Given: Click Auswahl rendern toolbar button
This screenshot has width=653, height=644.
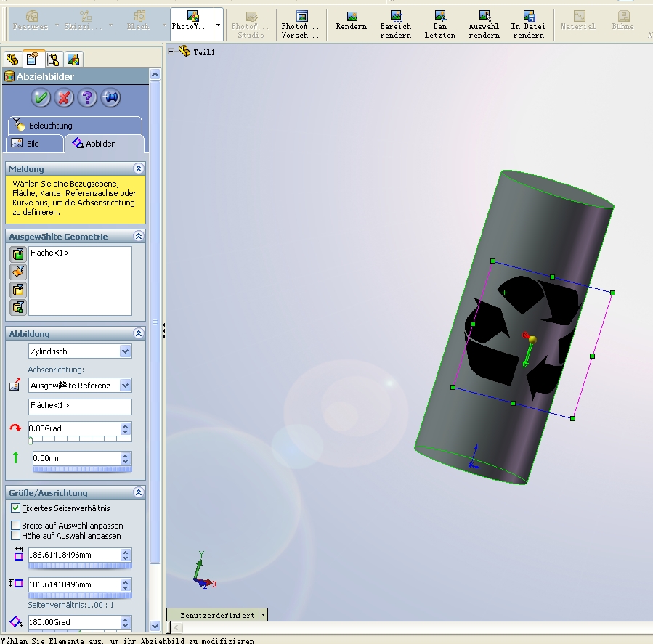Looking at the screenshot, I should coord(484,25).
